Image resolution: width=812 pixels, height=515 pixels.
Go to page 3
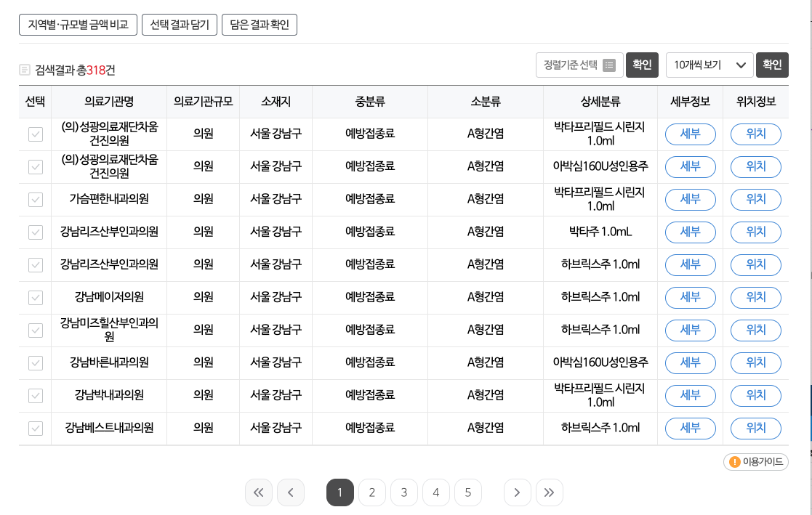[404, 492]
